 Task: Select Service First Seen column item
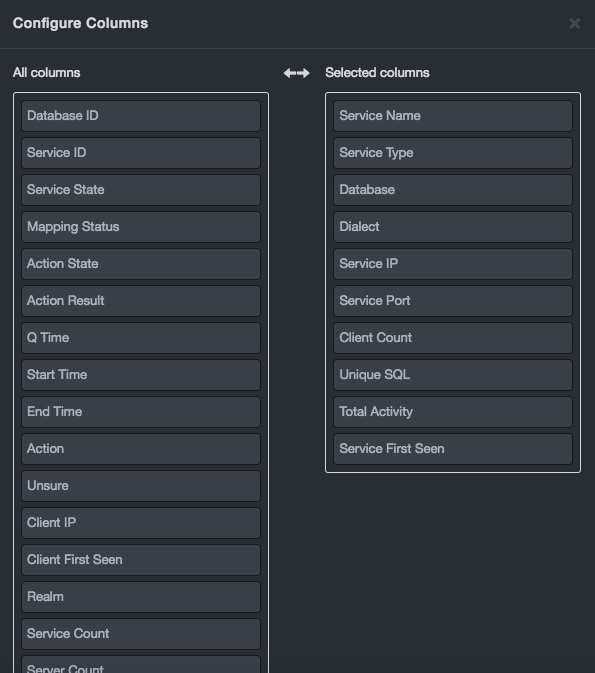453,449
